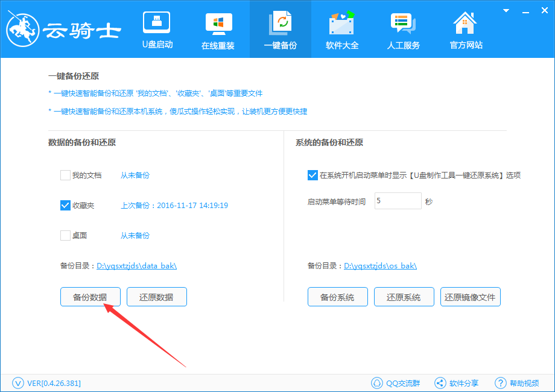Click the version V circle icon
The width and height of the screenshot is (555, 392).
coord(18,383)
